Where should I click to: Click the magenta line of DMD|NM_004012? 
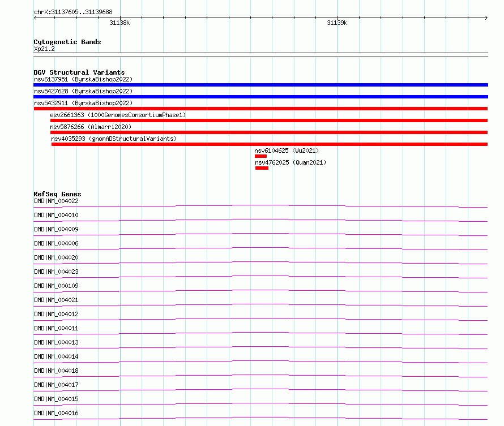[260, 319]
